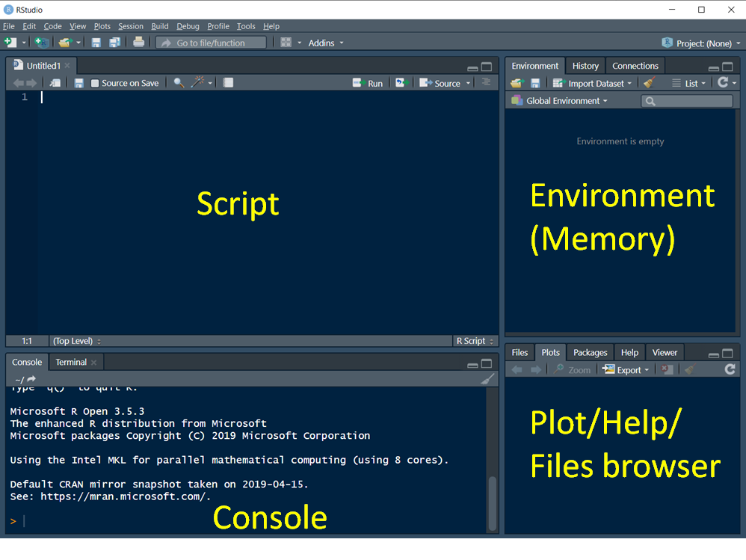Screen dimensions: 746x560
Task: Switch to the Terminal tab
Action: point(71,362)
